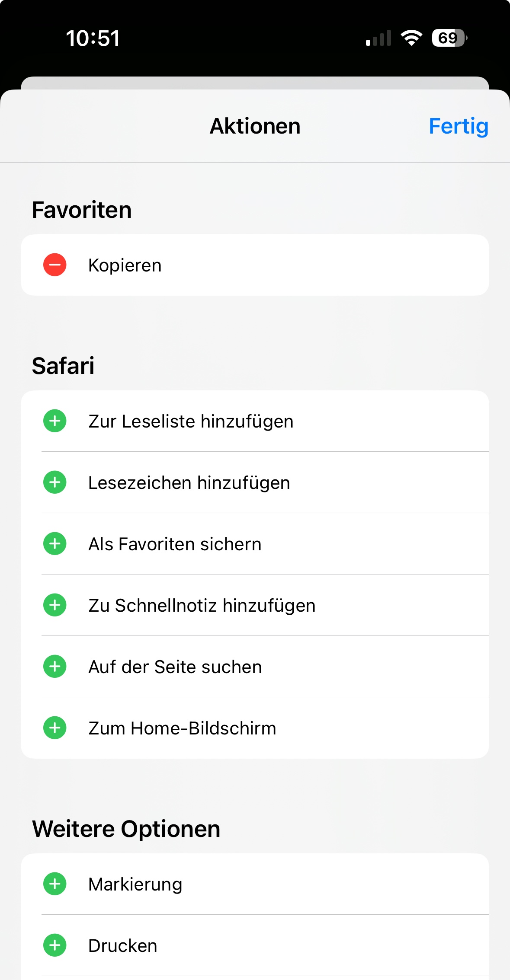
Task: Tap the battery indicator in status bar
Action: coord(449,38)
